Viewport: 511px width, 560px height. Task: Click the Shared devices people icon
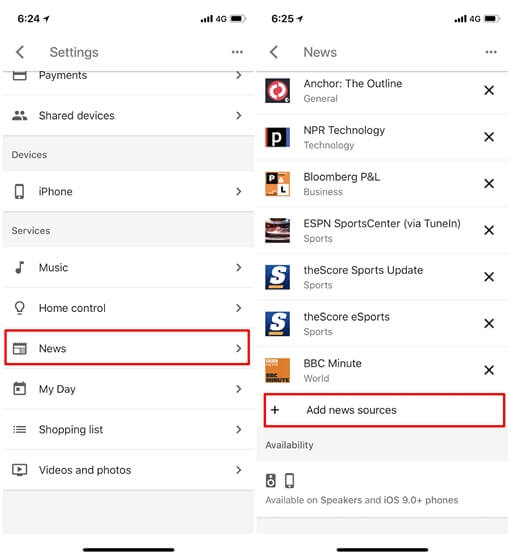[20, 115]
